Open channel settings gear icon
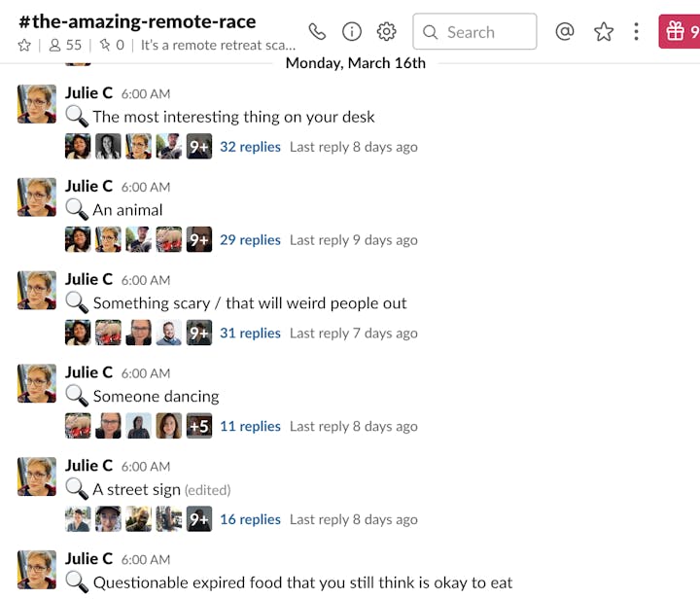This screenshot has width=700, height=599. click(x=386, y=32)
